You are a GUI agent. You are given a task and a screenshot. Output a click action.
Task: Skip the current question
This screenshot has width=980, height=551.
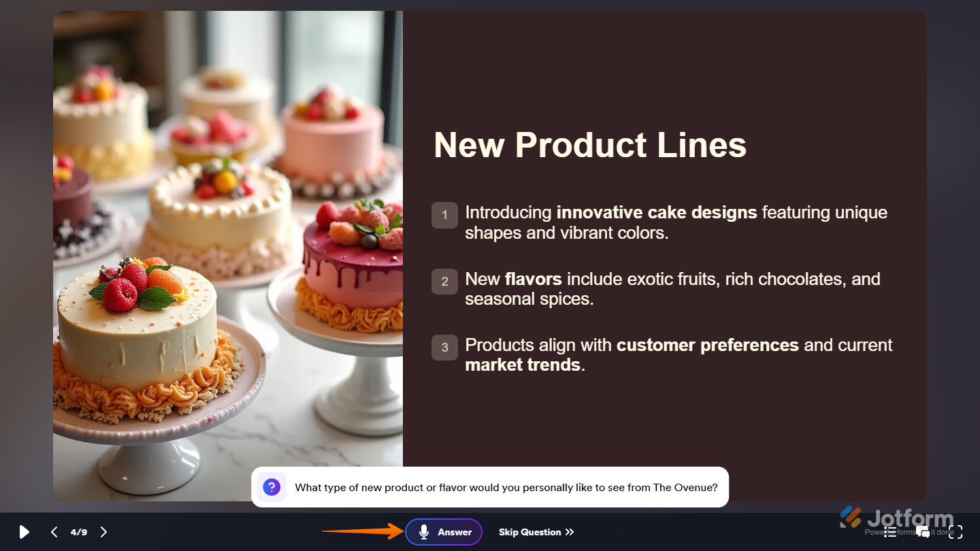[x=536, y=532]
